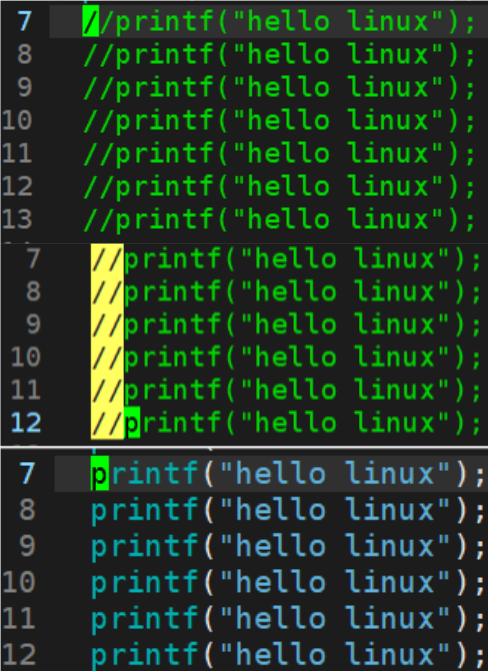This screenshot has width=489, height=671.
Task: Click the yellow-highlighted slashes on line 11
Action: point(107,390)
